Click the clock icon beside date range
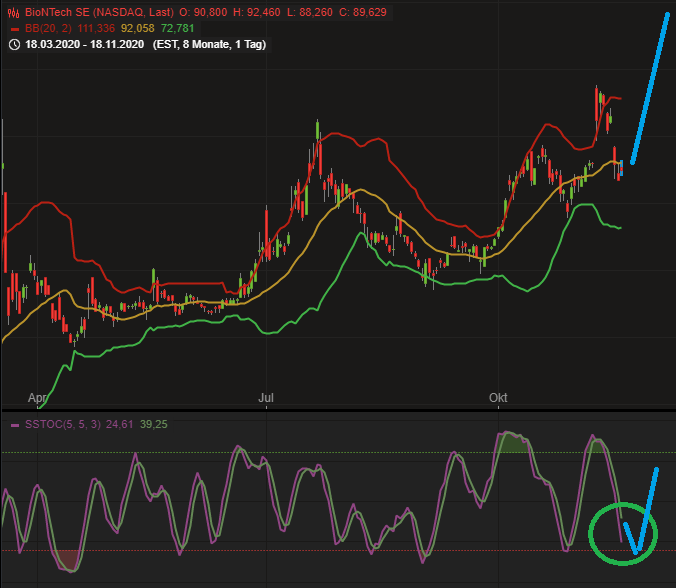Image resolution: width=676 pixels, height=588 pixels. [x=14, y=44]
